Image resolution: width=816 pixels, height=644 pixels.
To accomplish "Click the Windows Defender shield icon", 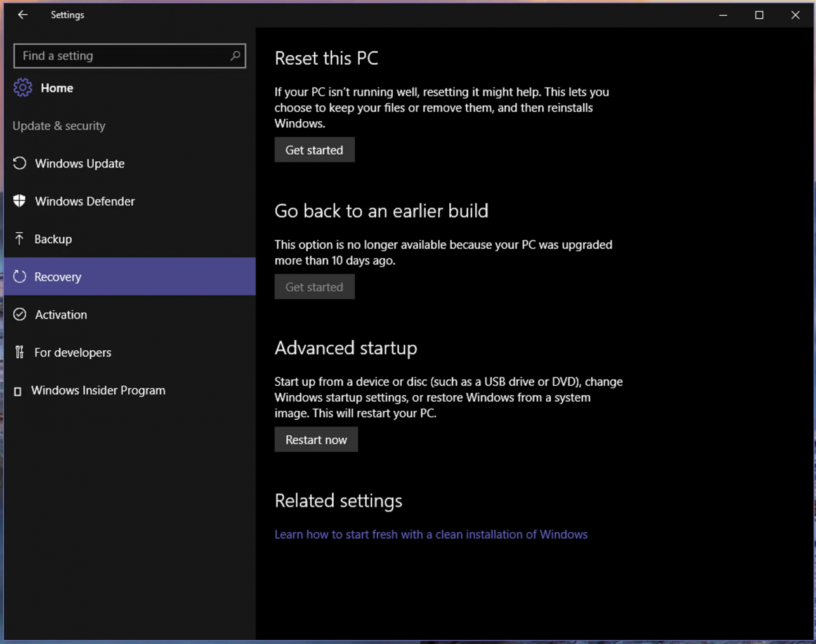I will 20,201.
